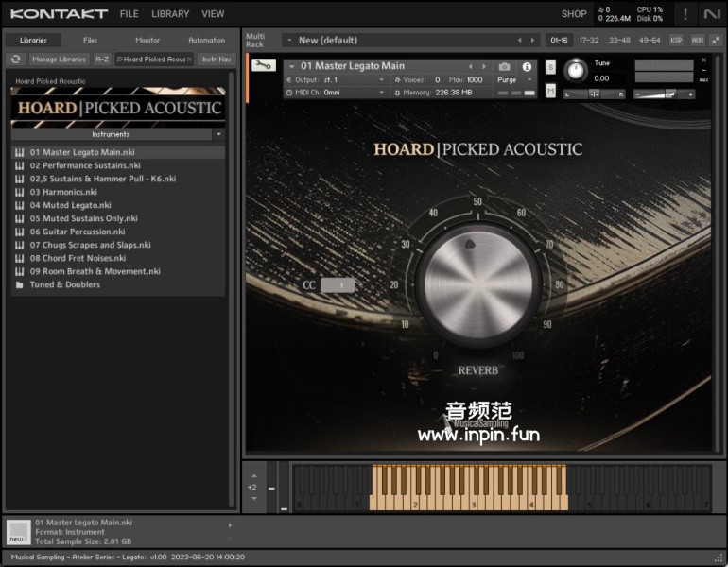Toggle rack page 17-32
Screen dimensions: 728x567
(589, 40)
